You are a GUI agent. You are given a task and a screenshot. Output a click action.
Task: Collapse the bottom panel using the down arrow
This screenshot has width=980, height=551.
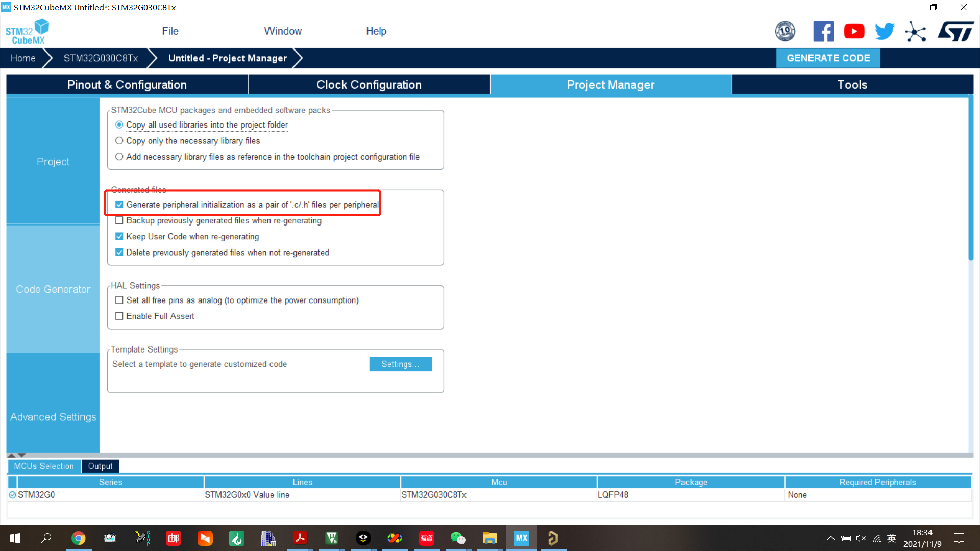point(22,455)
